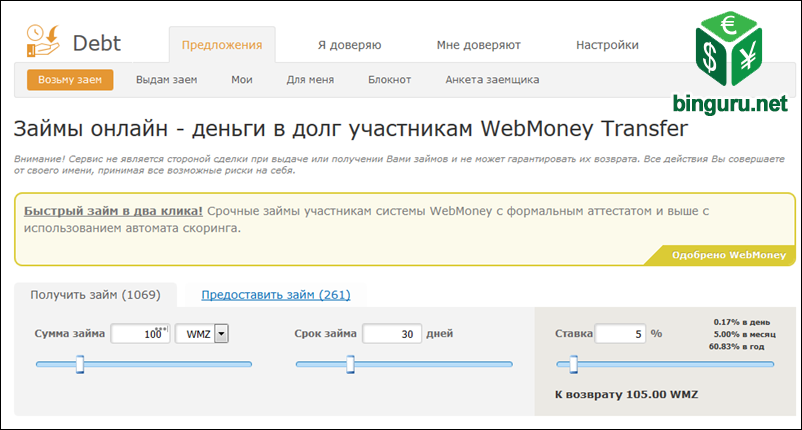Expand the WMZ currency dropdown

coord(221,334)
